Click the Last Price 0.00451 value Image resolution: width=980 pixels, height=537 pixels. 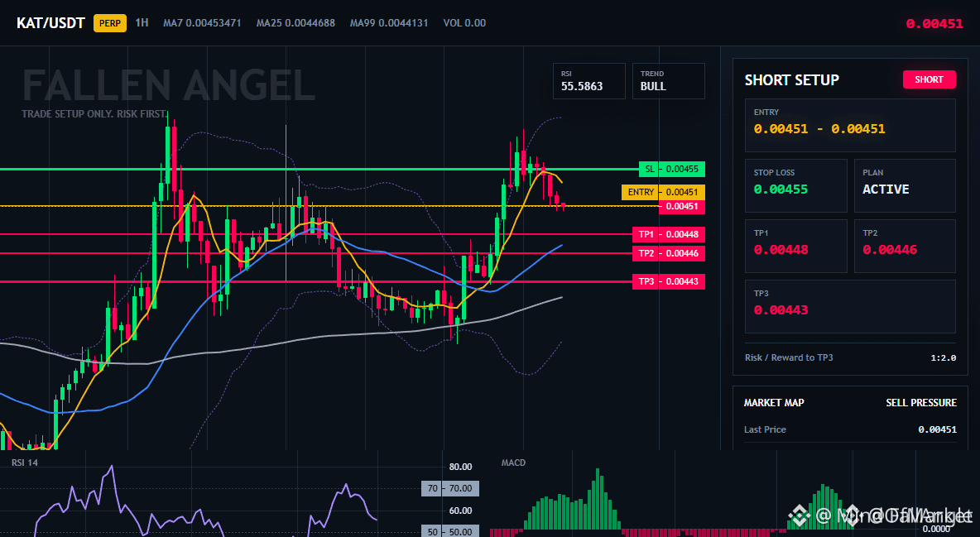pos(938,429)
